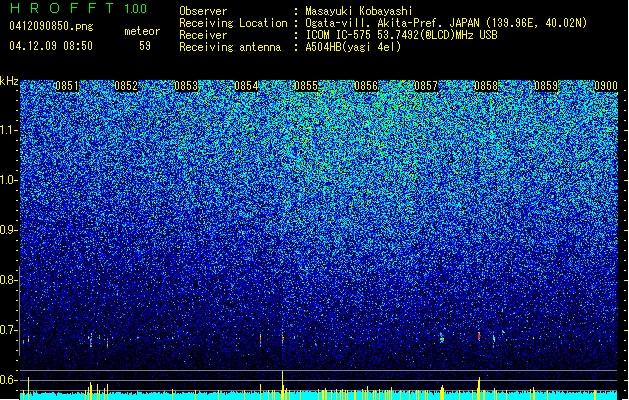Click the 0900 time marker

click(606, 86)
